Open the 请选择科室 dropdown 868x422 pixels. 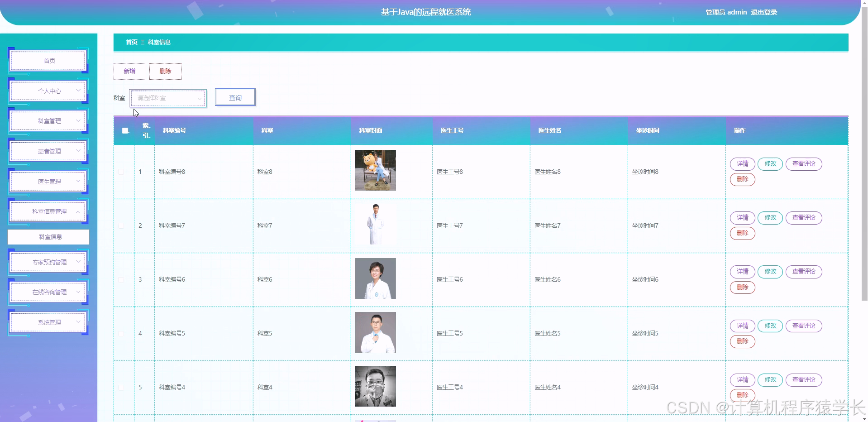[168, 98]
